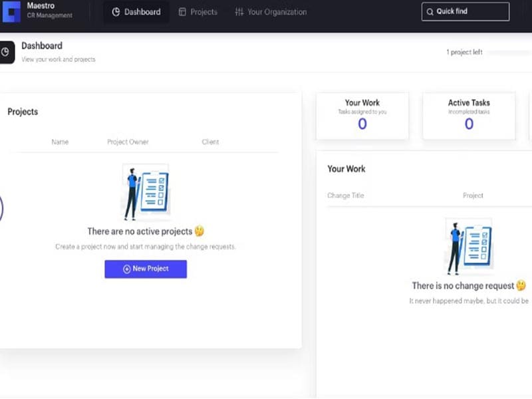Click the Client column header in Projects
Screen dimensions: 532x399
coord(210,142)
